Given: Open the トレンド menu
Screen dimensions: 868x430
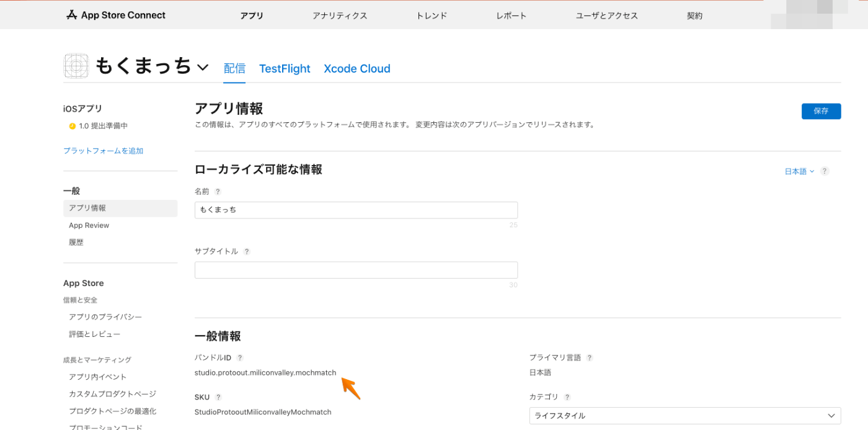Looking at the screenshot, I should (x=432, y=16).
